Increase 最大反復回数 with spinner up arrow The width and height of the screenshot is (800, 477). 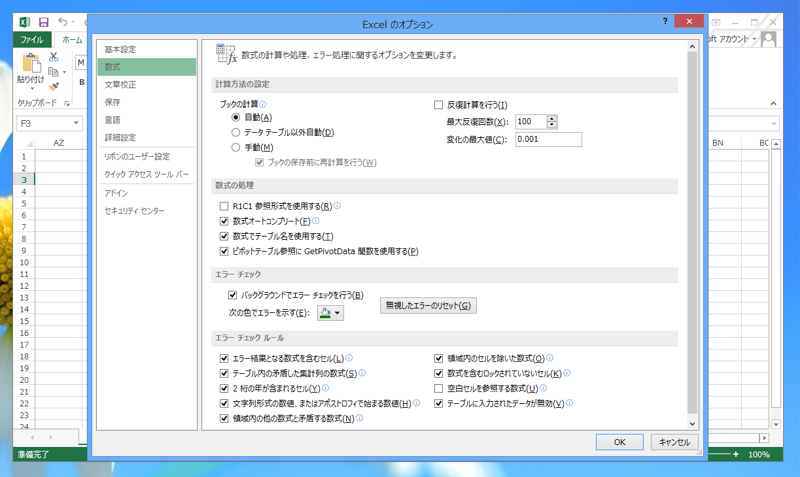(x=552, y=118)
